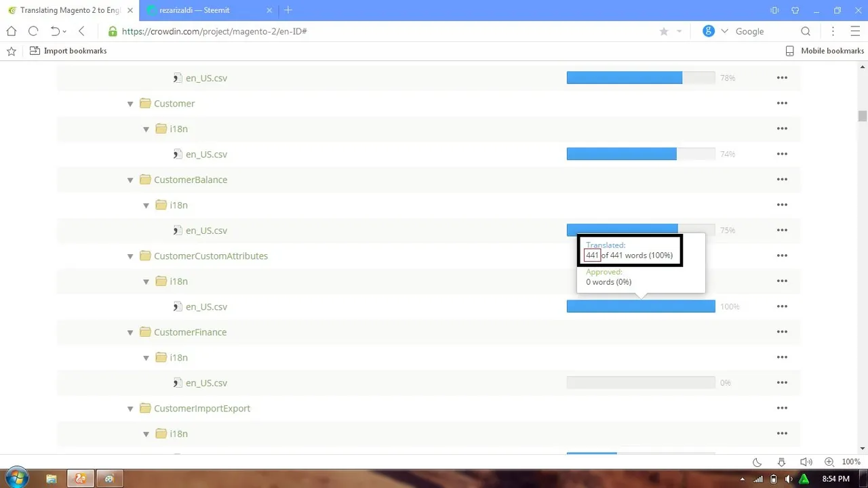Toggle night mode moon icon
The height and width of the screenshot is (488, 868).
click(757, 462)
